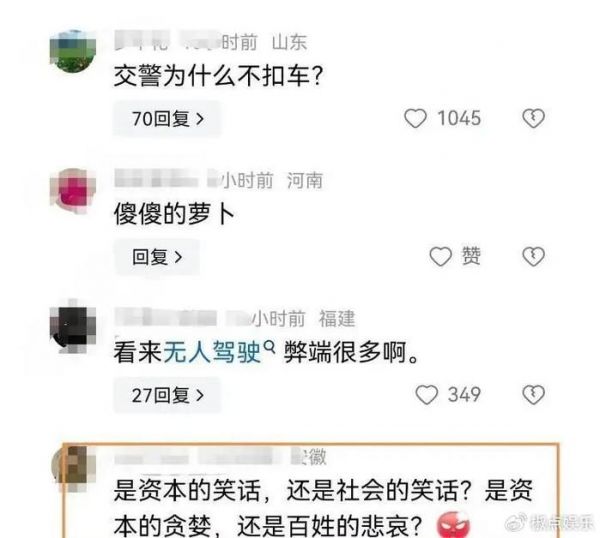Like the '傻傻的萝卜' comment
Image resolution: width=600 pixels, height=538 pixels.
441,256
